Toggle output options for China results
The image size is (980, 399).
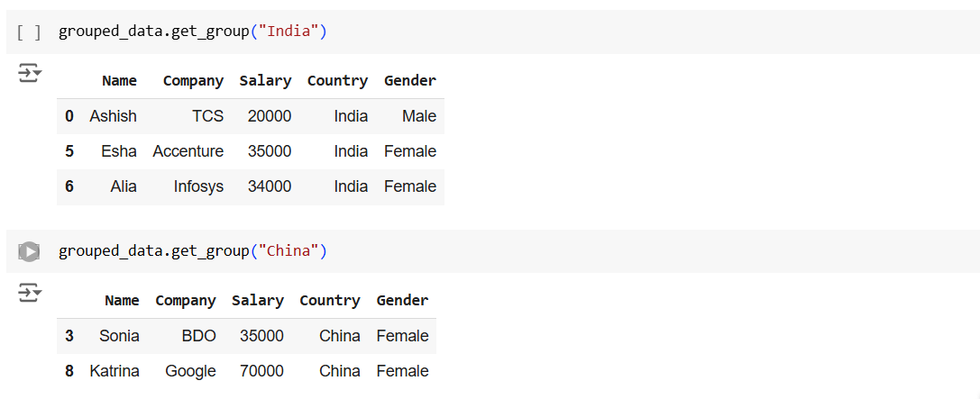point(30,293)
